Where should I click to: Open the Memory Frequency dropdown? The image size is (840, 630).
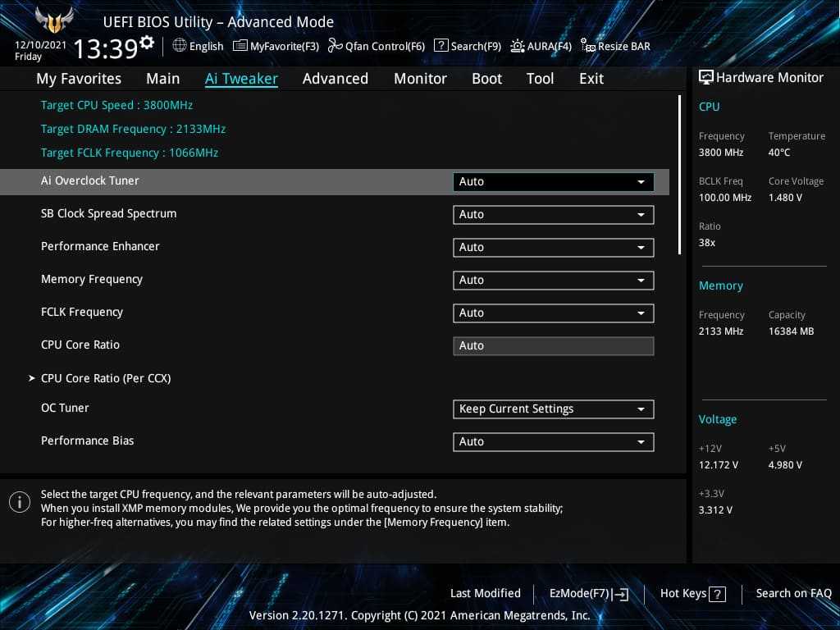[553, 281]
